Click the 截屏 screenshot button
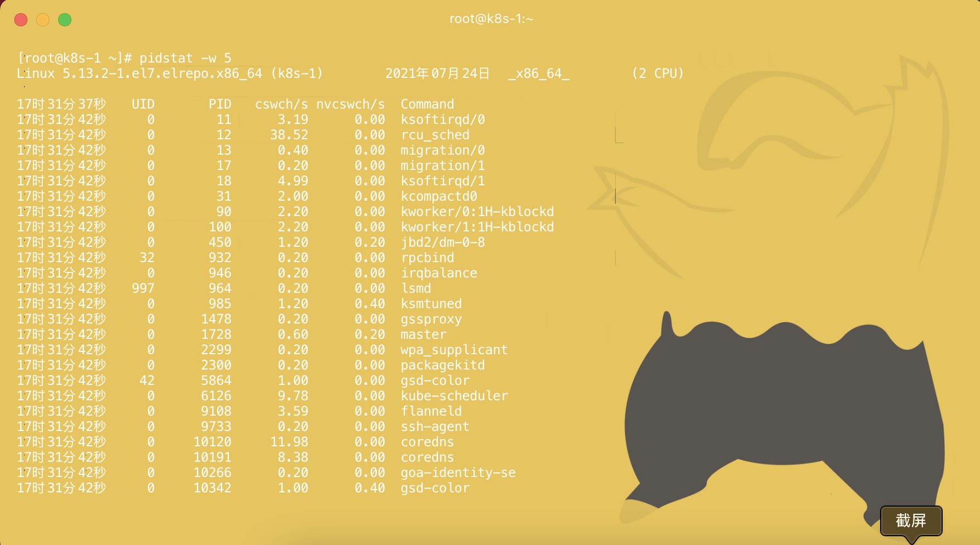The width and height of the screenshot is (980, 545). [x=911, y=520]
